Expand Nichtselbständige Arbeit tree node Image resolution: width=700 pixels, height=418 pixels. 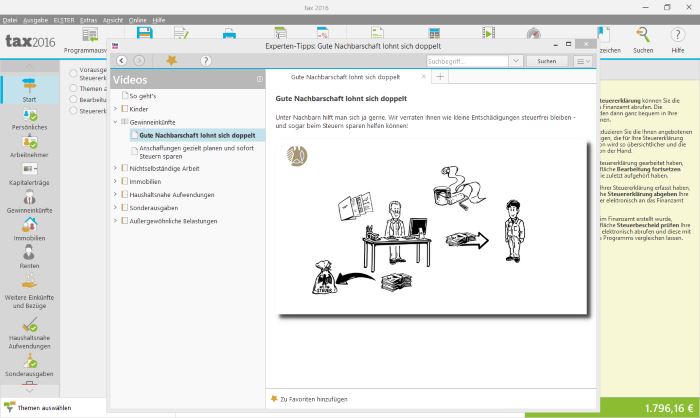pyautogui.click(x=115, y=168)
